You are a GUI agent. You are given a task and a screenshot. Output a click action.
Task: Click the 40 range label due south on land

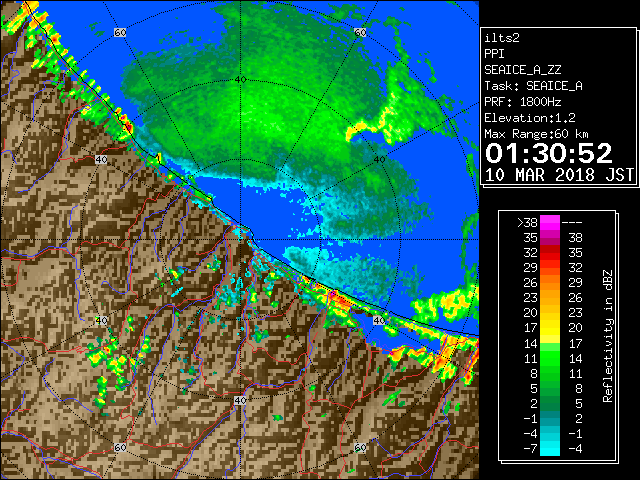[240, 400]
